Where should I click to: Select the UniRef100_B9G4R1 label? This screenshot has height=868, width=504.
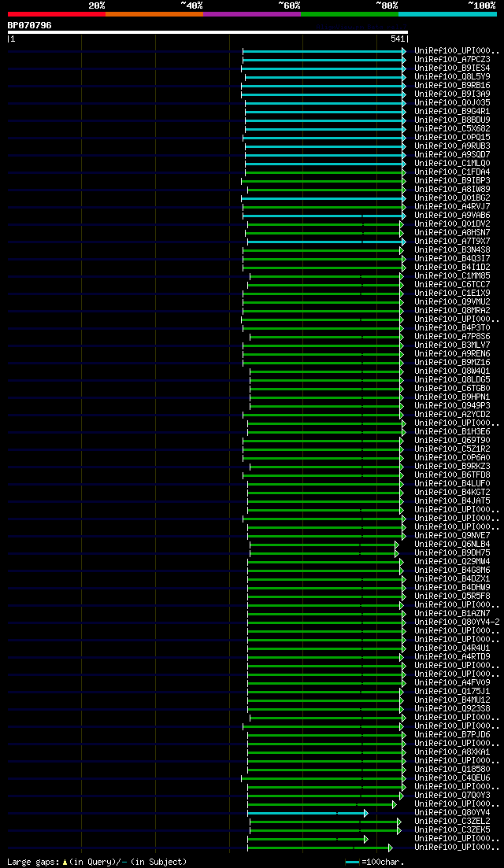[x=452, y=111]
